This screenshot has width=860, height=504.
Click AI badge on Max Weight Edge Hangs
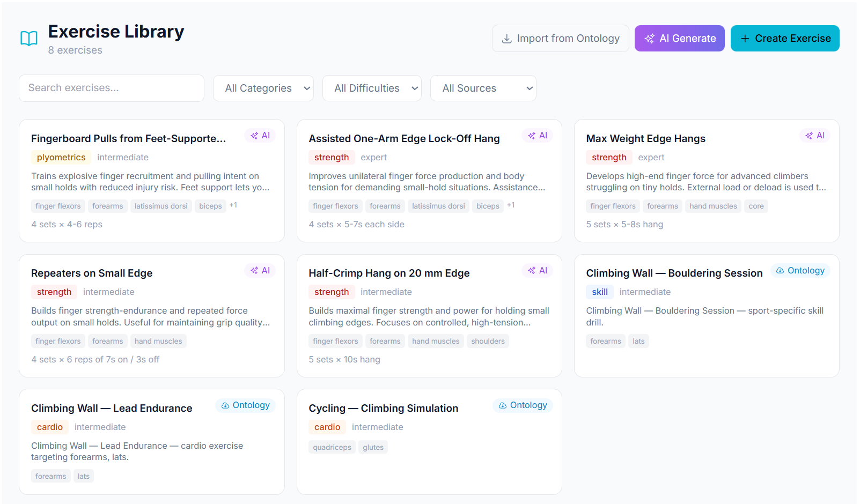tap(814, 136)
